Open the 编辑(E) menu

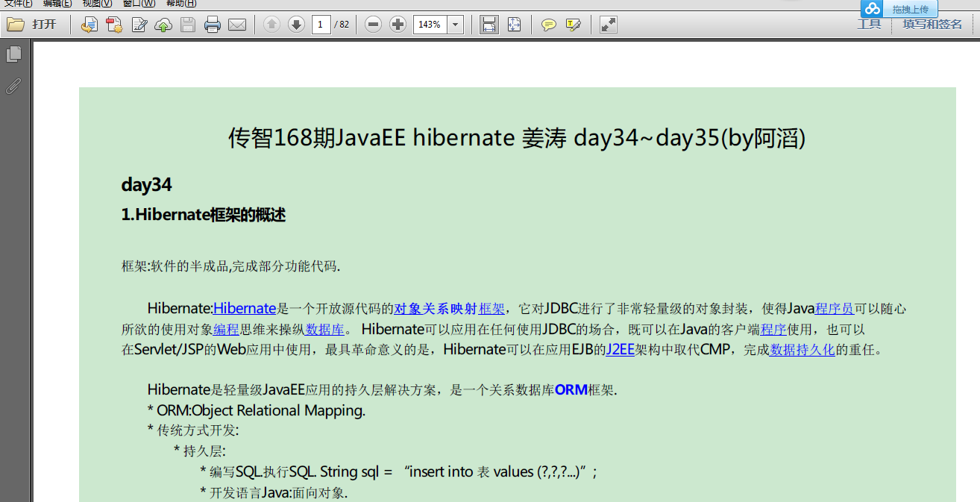pyautogui.click(x=58, y=3)
